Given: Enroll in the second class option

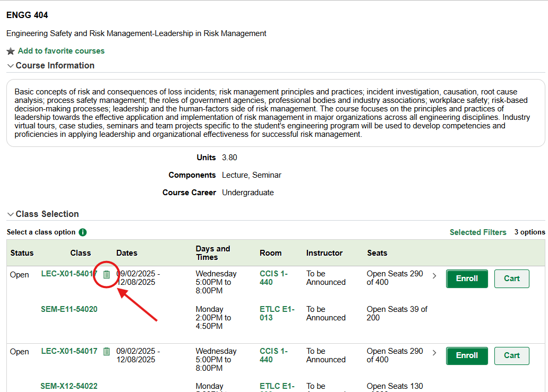Looking at the screenshot, I should [466, 355].
